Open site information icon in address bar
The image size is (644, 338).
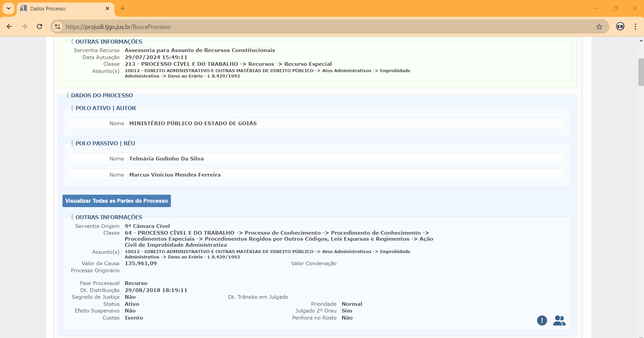click(x=58, y=27)
